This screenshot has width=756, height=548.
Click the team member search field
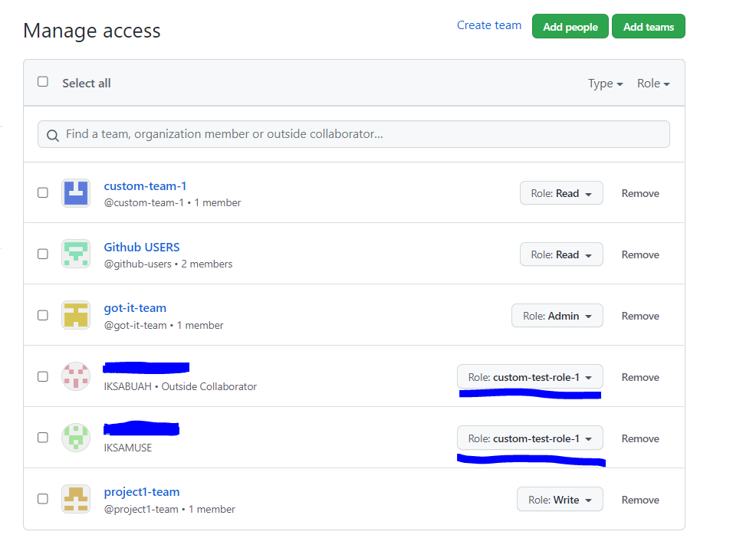point(353,133)
